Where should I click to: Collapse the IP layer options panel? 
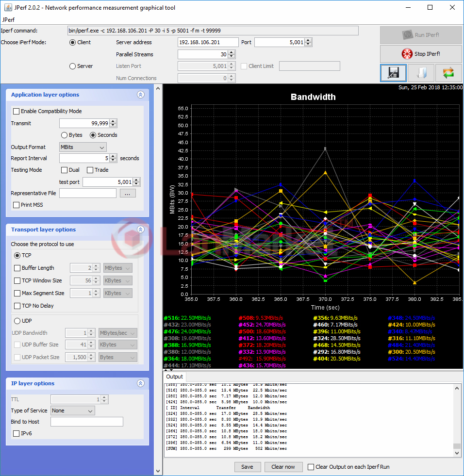(x=141, y=383)
